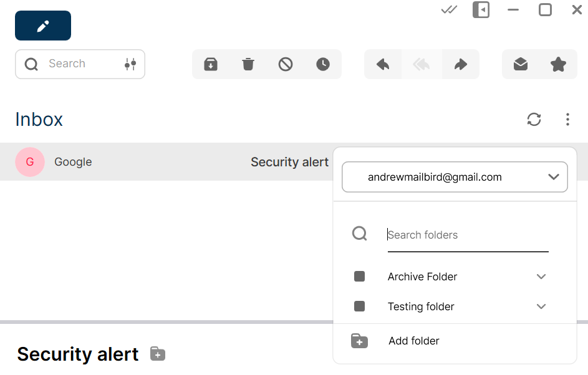The image size is (588, 375).
Task: Archive the selected email
Action: [211, 64]
